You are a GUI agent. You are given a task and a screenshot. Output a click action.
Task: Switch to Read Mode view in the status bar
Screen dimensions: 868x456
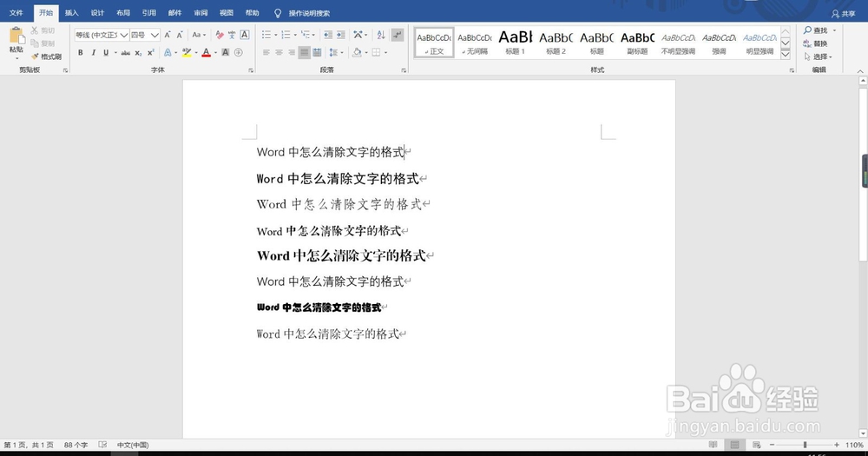pos(713,445)
